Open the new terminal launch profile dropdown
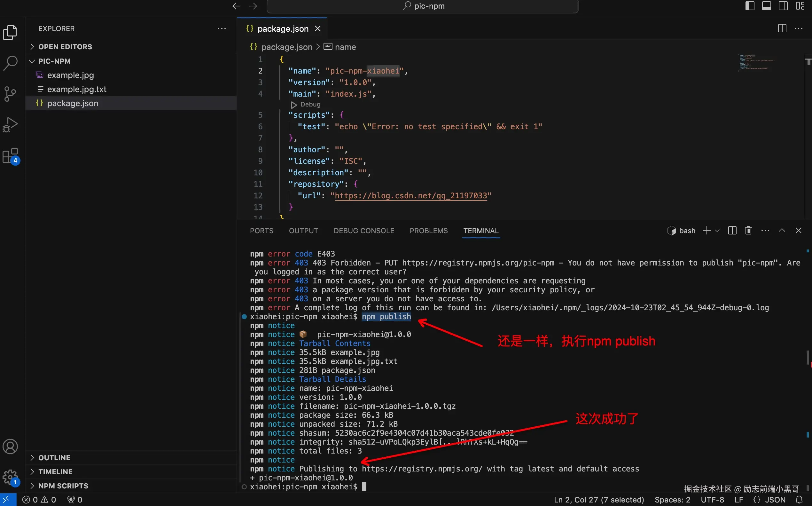The image size is (812, 506). tap(717, 231)
